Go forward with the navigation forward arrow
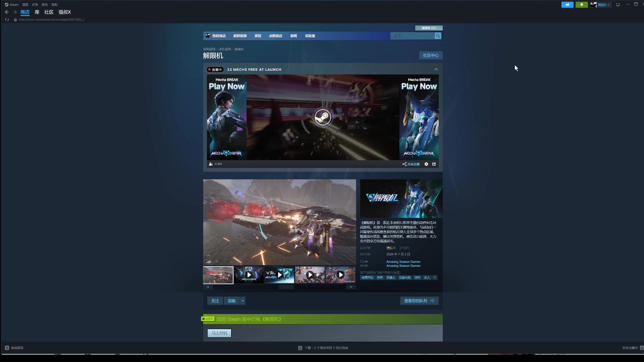644x362 pixels. tap(15, 12)
